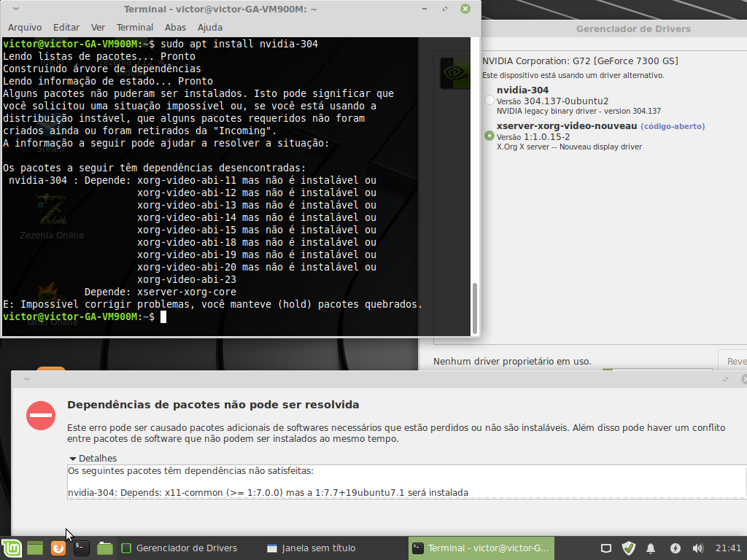Viewport: 747px width, 560px height.
Task: Switch to Gerenciador de Drivers in the taskbar
Action: [179, 548]
